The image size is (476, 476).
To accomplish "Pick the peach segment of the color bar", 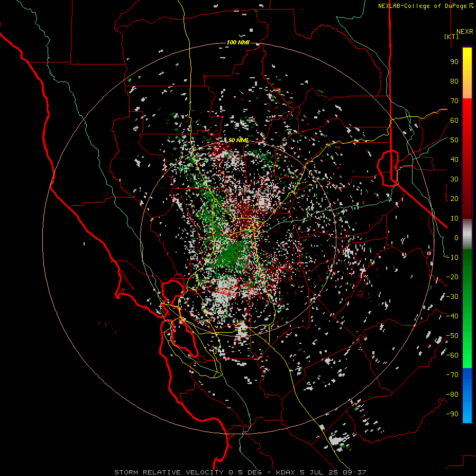I will point(467,91).
